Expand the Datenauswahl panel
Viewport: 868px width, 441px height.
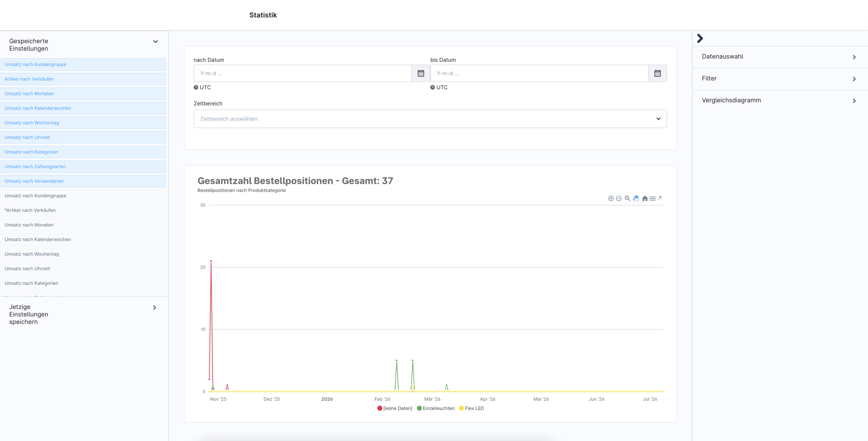780,57
